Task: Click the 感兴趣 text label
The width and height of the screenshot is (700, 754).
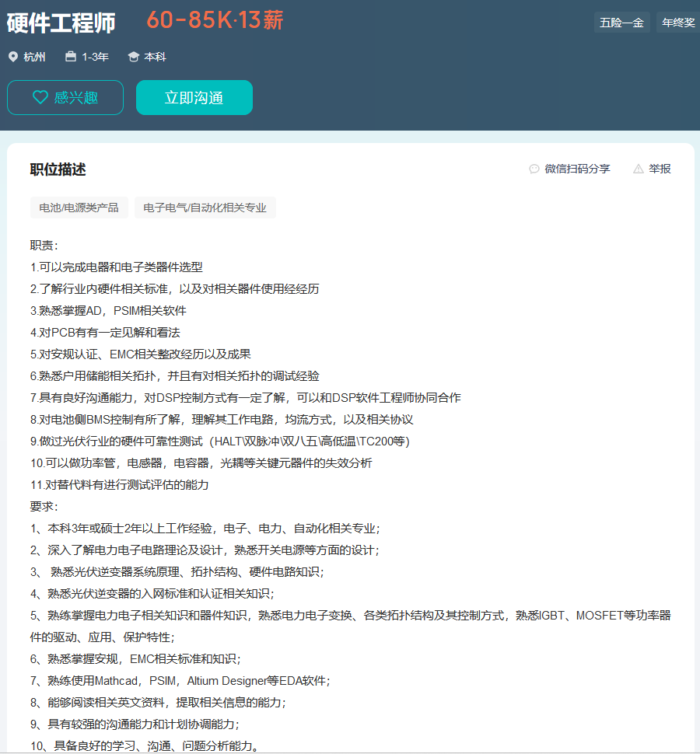Action: click(76, 98)
